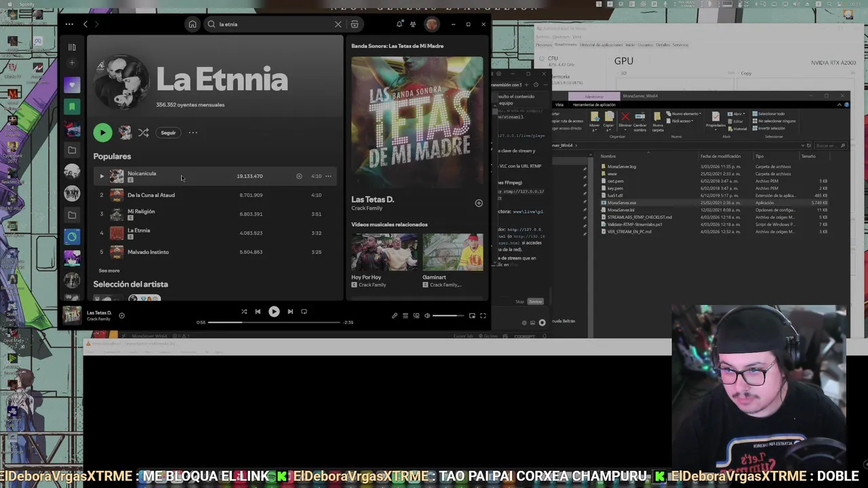This screenshot has height=488, width=868.
Task: Select the Administrar ribbon tab
Action: pos(594,96)
